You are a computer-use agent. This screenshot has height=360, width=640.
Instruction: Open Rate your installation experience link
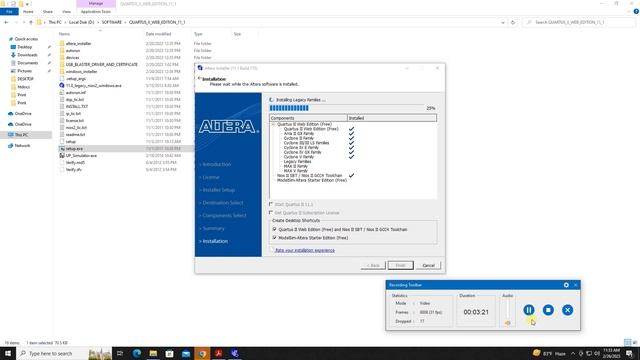coord(305,250)
